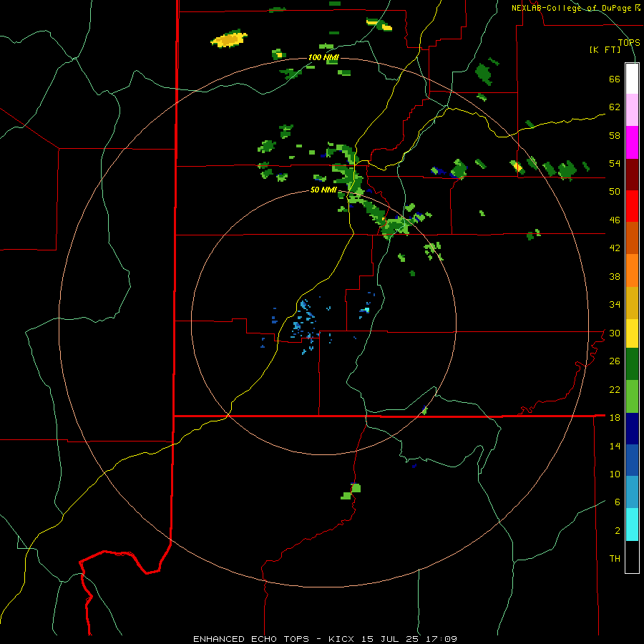
Task: Click the gold legend color band
Action: pos(632,303)
